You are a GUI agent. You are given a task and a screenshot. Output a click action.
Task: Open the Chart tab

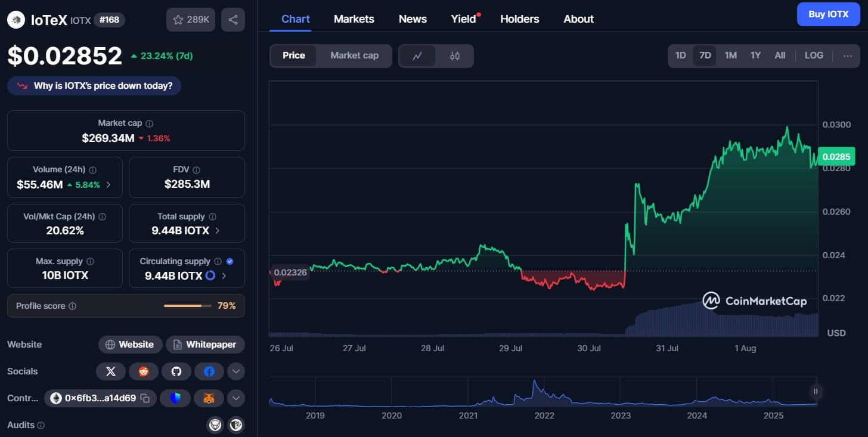pos(296,18)
